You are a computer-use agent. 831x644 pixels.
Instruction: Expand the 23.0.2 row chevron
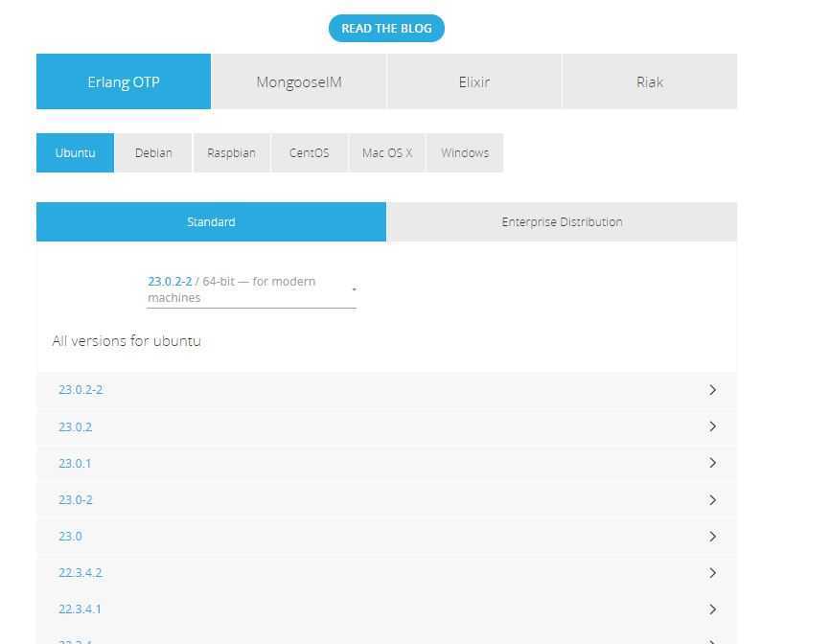pyautogui.click(x=713, y=426)
